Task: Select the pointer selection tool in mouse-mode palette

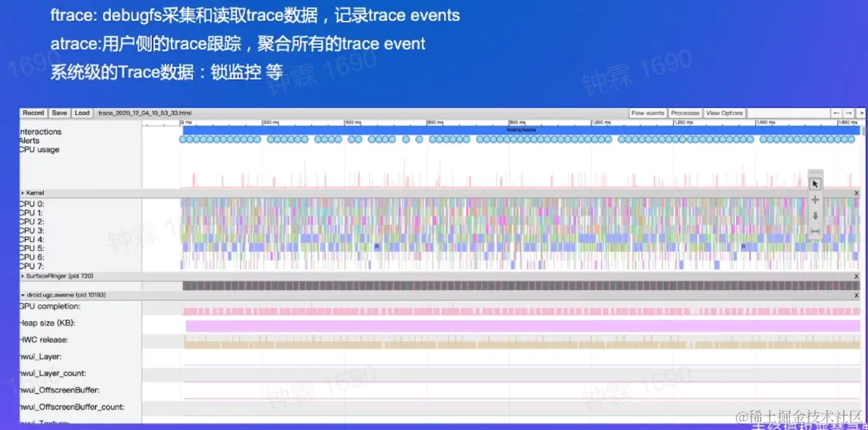Action: 814,184
